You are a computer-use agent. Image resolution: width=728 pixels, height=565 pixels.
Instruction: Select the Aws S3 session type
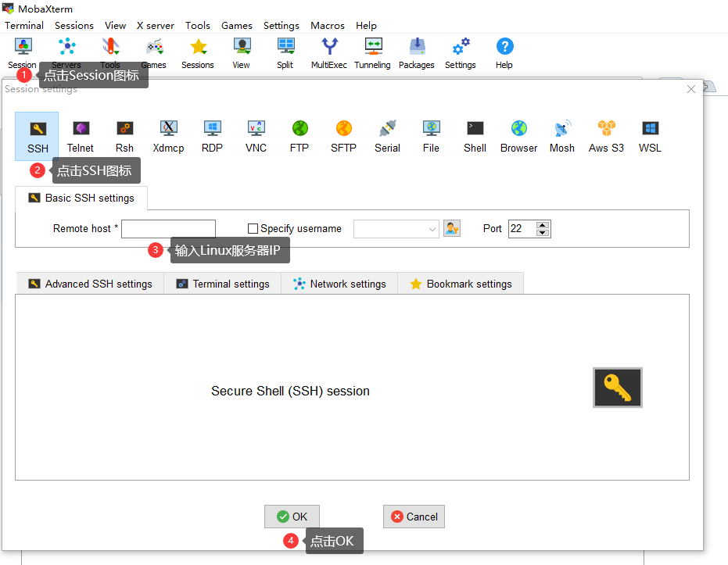point(606,137)
